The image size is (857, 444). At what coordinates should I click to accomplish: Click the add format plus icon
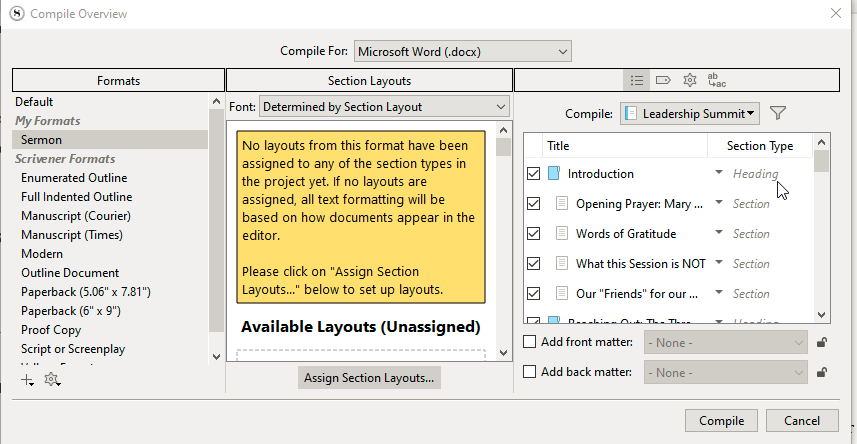27,380
